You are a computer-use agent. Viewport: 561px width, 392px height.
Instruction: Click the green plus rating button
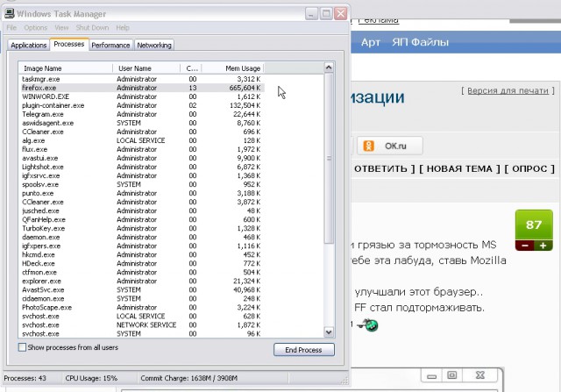[543, 246]
